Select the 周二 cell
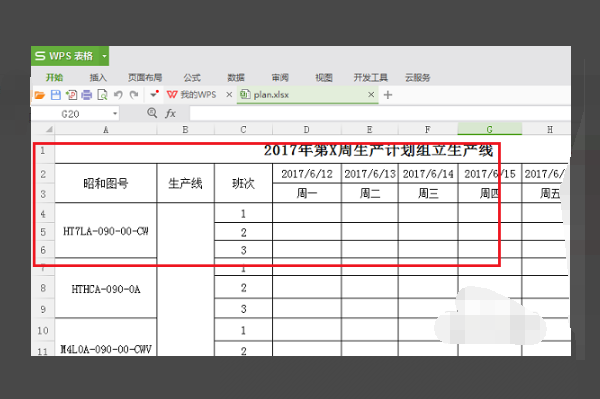 [x=370, y=193]
